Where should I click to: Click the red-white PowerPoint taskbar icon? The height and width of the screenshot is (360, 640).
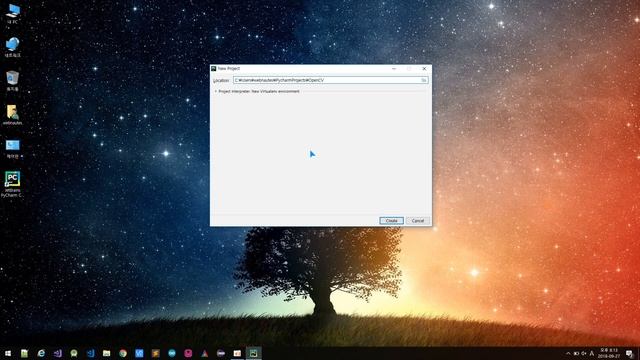coord(237,353)
